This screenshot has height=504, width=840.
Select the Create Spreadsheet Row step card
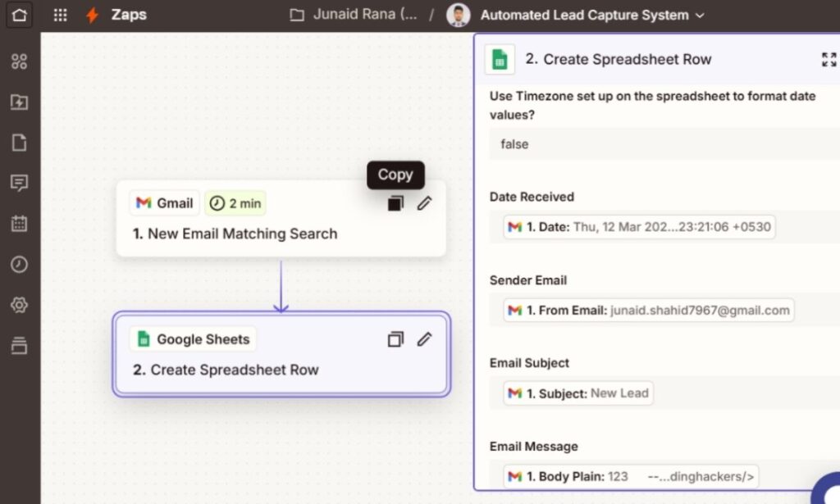(x=281, y=354)
